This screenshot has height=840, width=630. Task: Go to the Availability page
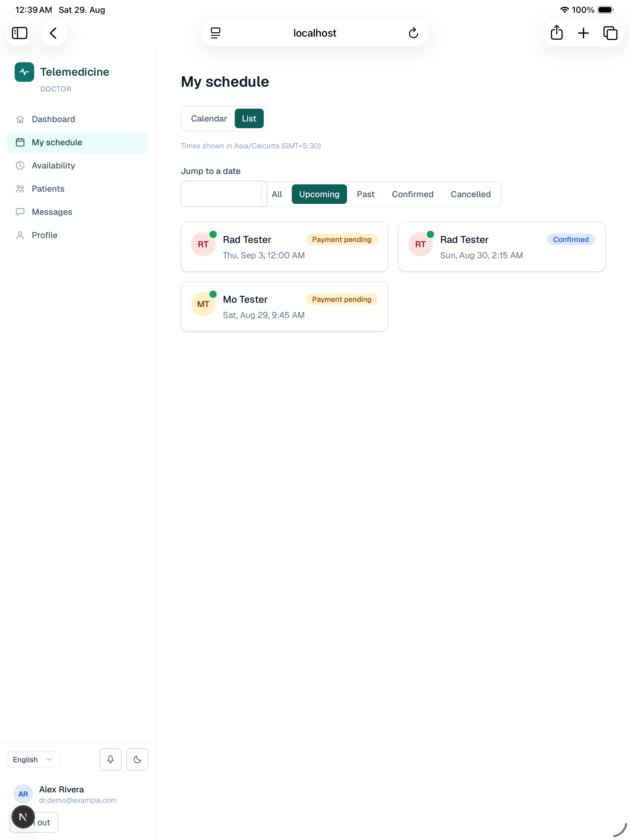click(78, 165)
